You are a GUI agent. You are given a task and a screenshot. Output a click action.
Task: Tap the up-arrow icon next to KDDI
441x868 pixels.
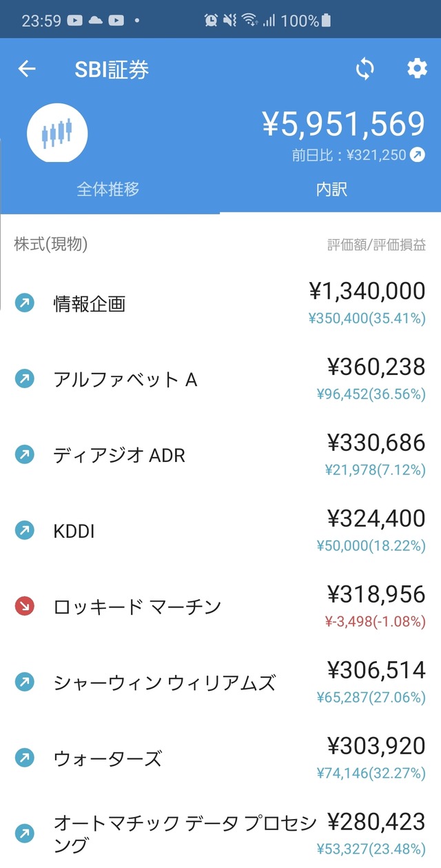click(x=25, y=530)
